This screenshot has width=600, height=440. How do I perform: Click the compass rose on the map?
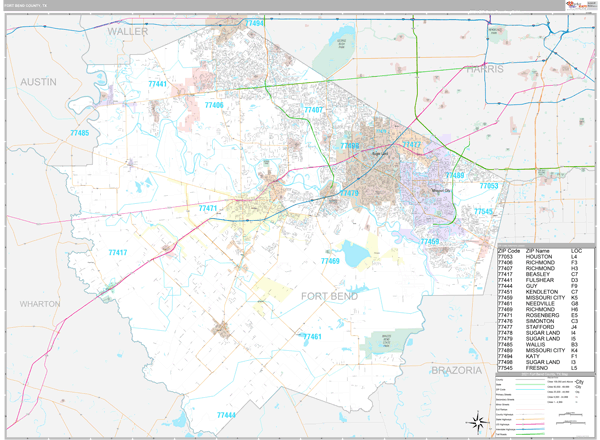pos(476,422)
